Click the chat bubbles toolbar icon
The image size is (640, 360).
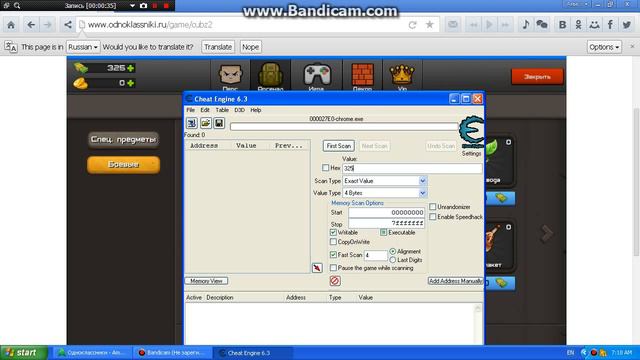[x=542, y=25]
